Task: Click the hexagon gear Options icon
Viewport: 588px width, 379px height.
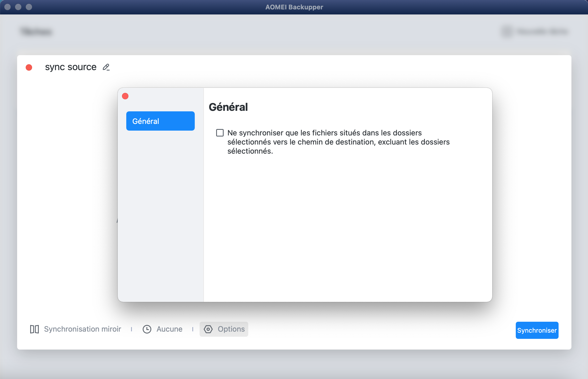Action: pos(208,329)
